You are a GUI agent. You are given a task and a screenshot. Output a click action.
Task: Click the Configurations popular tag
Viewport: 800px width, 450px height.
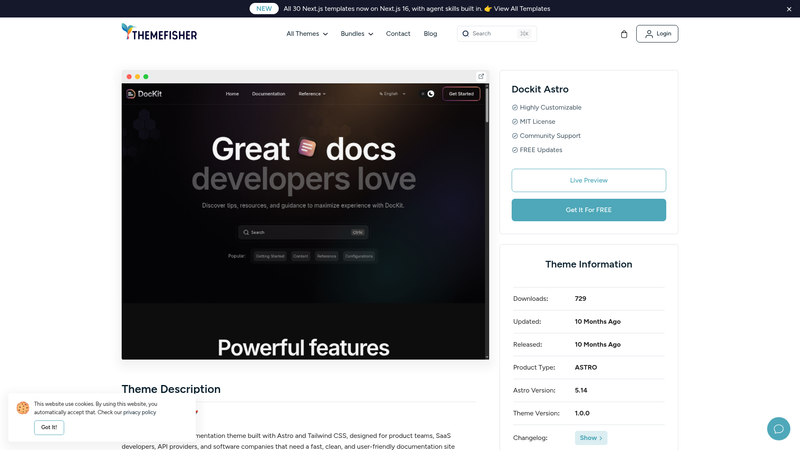coord(359,256)
